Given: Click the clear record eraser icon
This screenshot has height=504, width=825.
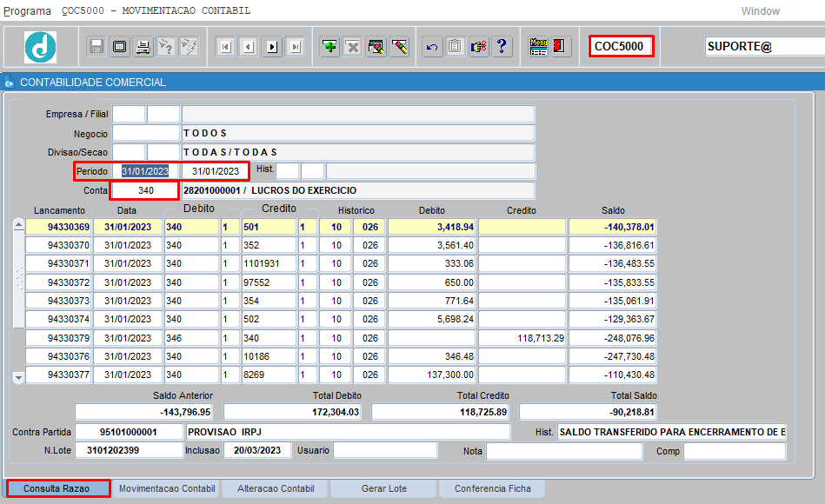Looking at the screenshot, I should (399, 47).
